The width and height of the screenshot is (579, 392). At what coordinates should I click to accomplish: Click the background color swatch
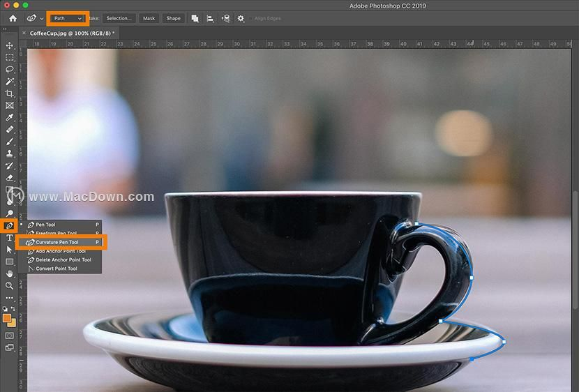click(x=12, y=324)
